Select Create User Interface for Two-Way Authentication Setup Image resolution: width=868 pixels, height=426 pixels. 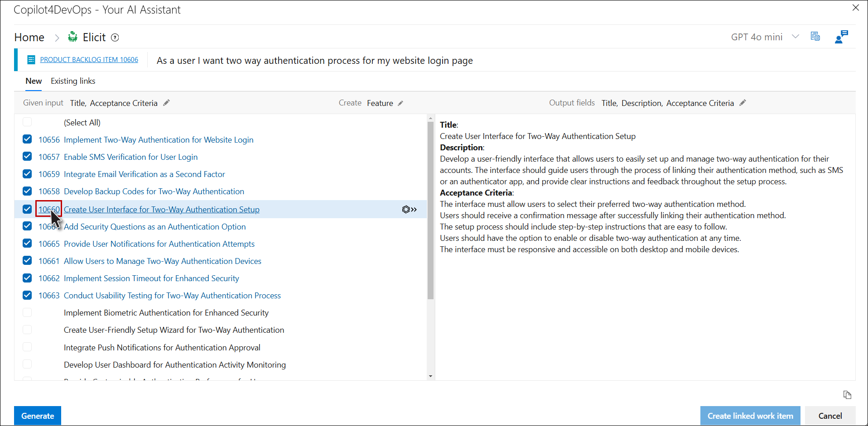click(x=162, y=210)
